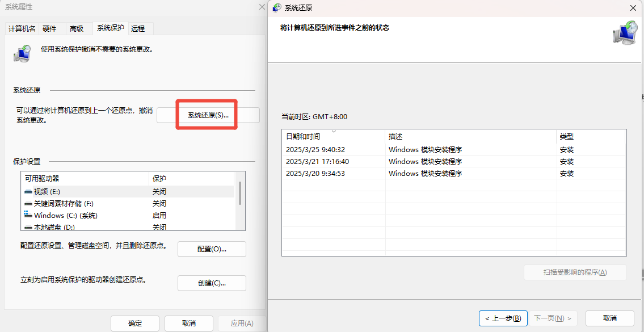Click the 系统还原(S)... button

(x=208, y=115)
